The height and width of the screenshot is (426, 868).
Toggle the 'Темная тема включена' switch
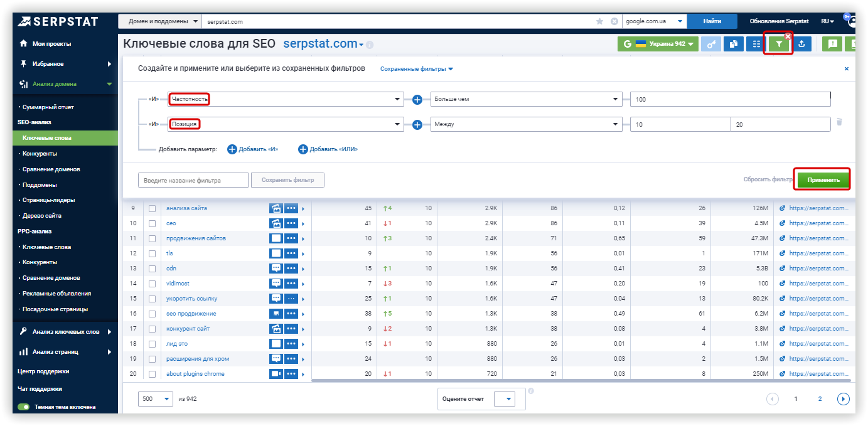24,407
